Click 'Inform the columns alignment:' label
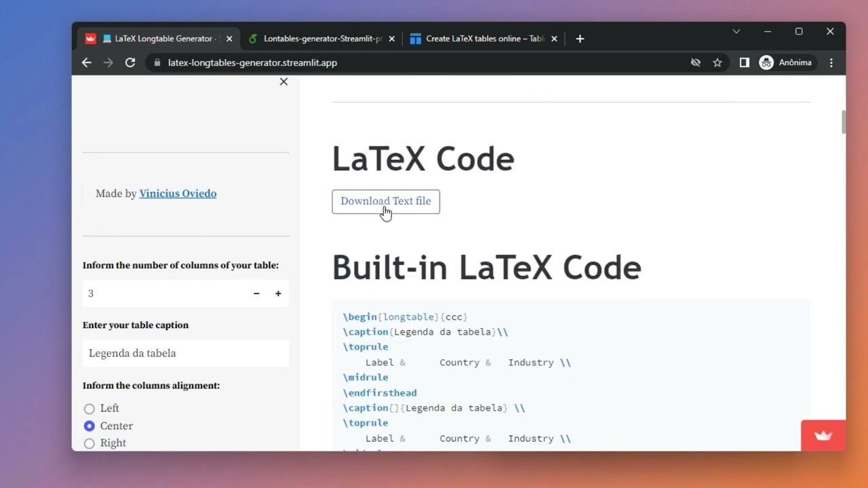The height and width of the screenshot is (488, 868). click(151, 385)
